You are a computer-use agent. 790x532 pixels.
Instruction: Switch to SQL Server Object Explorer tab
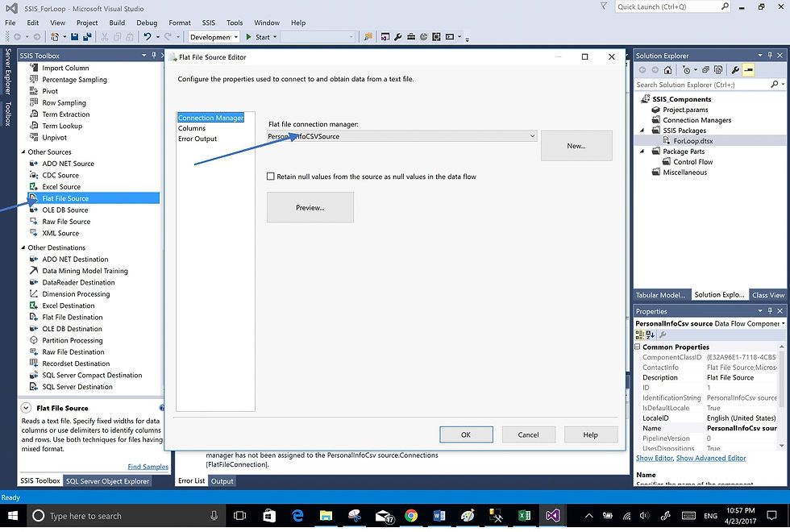(108, 481)
